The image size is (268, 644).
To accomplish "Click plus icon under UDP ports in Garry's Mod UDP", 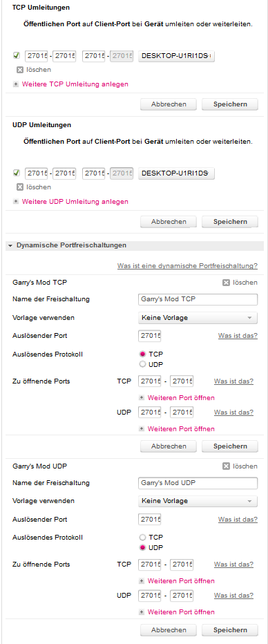I will pyautogui.click(x=142, y=612).
